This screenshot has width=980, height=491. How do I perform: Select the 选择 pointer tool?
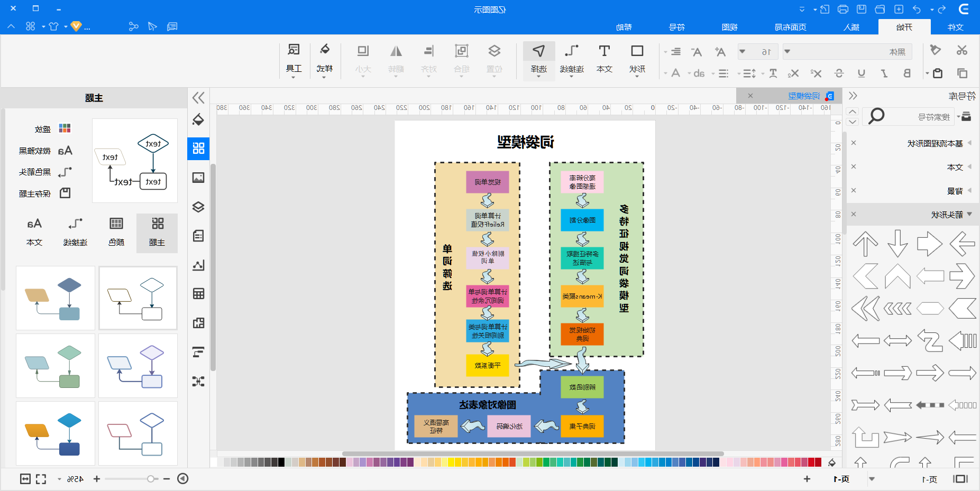coord(539,60)
